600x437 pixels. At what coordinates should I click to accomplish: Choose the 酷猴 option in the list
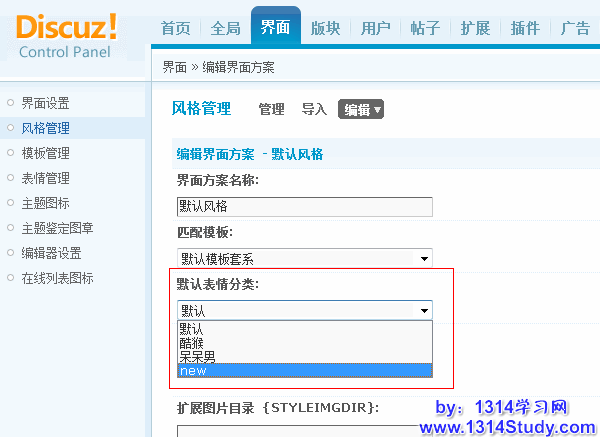point(192,342)
